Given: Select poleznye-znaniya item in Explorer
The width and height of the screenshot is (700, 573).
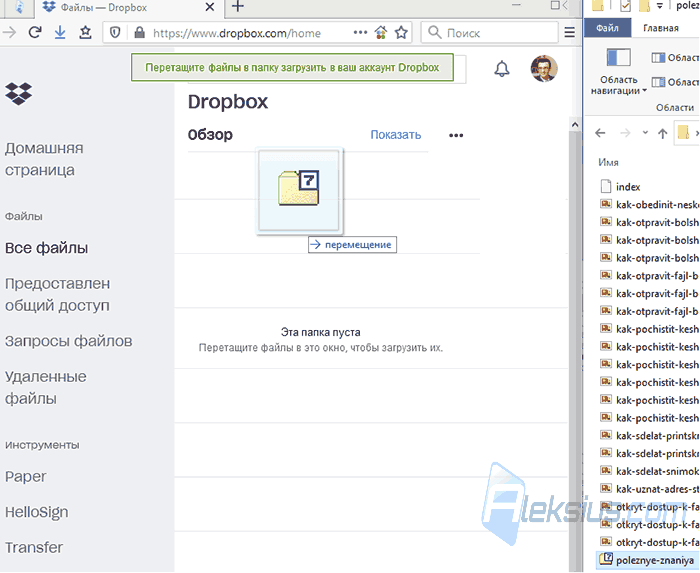Looking at the screenshot, I should pyautogui.click(x=648, y=560).
